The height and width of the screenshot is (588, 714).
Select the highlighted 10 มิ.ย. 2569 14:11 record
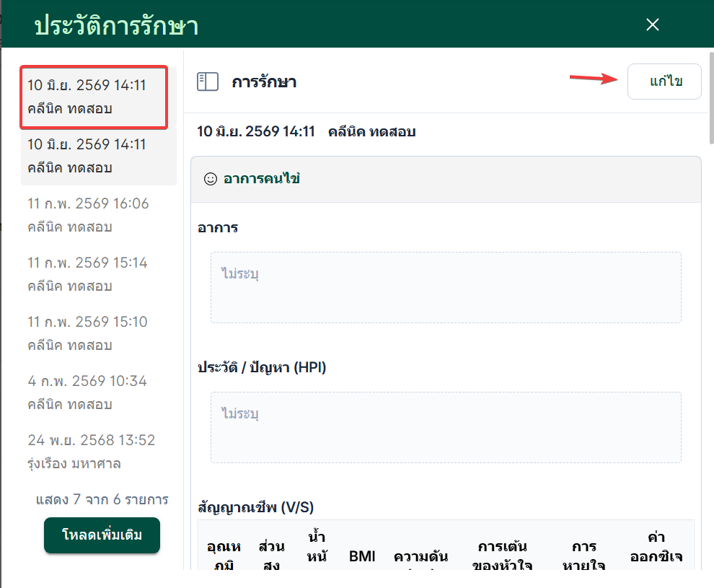click(94, 97)
